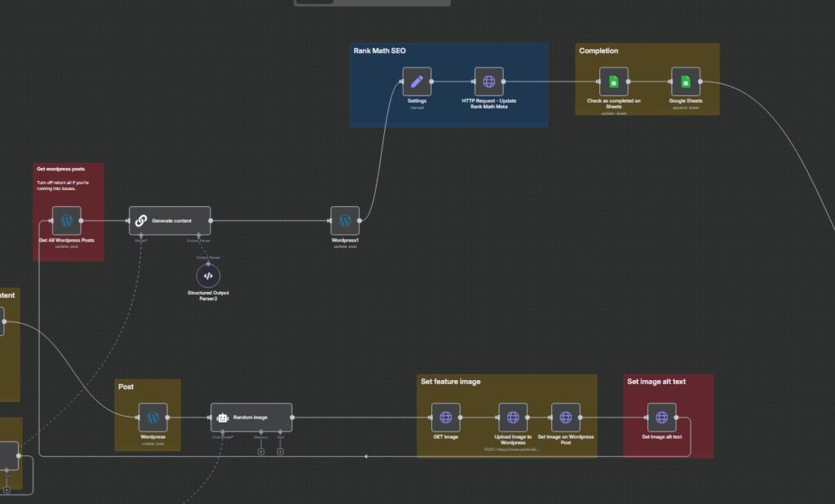Image resolution: width=835 pixels, height=504 pixels.
Task: Click the Turn off return all note text
Action: tap(63, 185)
